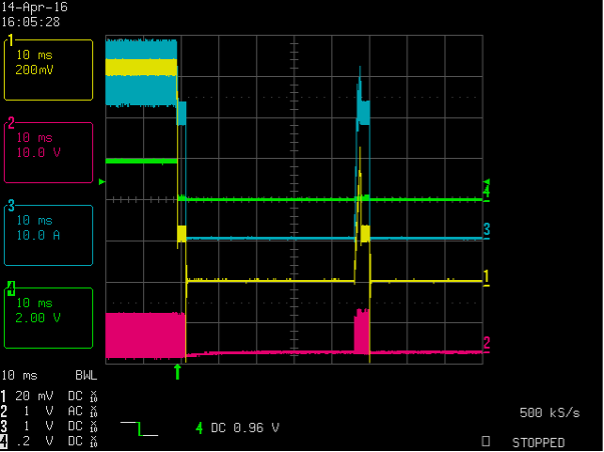Image resolution: width=604 pixels, height=452 pixels.
Task: Click the channel 3 row 1 V DC
Action: coord(49,426)
